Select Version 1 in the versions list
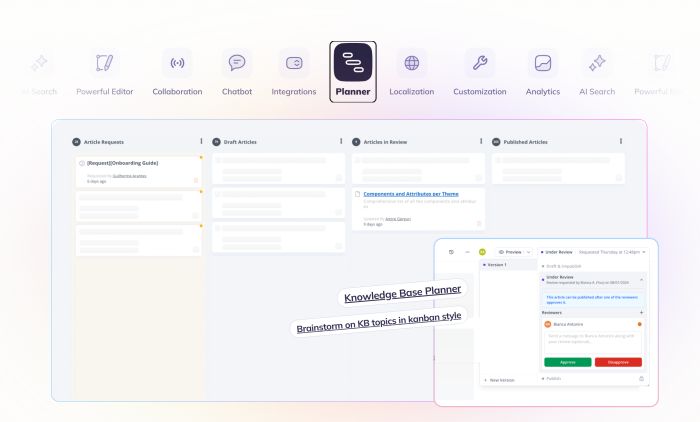Screen dimensions: 700x422 (x=508, y=265)
